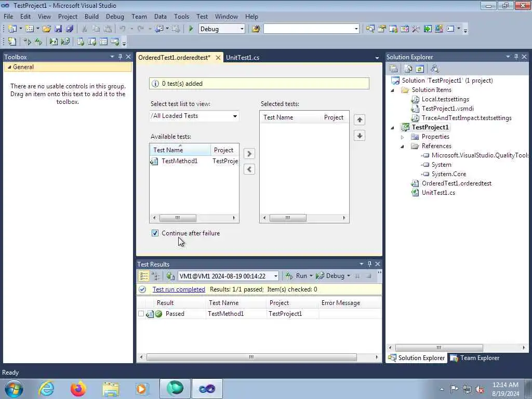Screen dimensions: 532x399
Task: Switch to the UnitTest1.cs tab
Action: point(243,58)
